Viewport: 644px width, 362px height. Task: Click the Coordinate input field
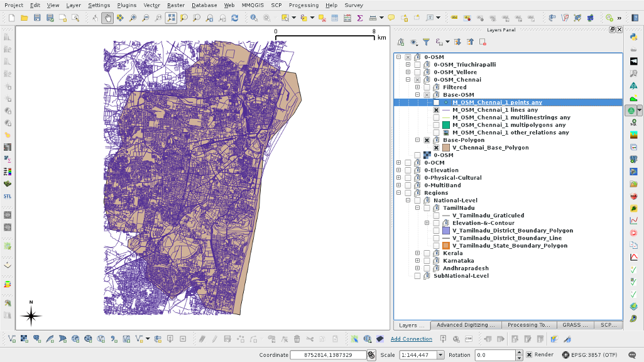(328, 355)
